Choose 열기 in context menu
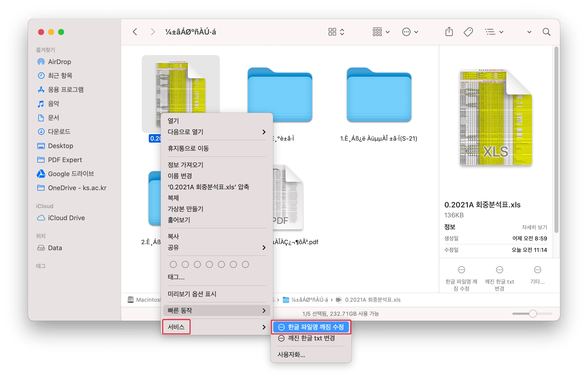 (217, 121)
